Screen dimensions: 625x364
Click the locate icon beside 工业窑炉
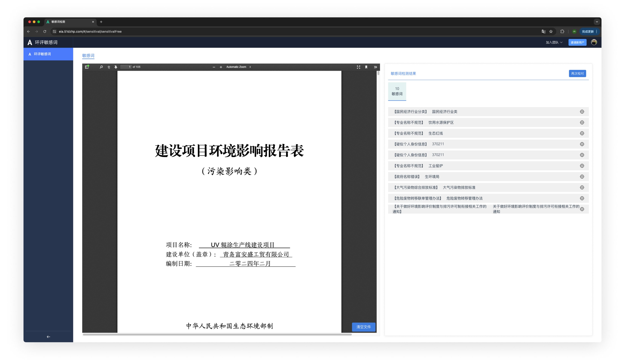(x=582, y=166)
